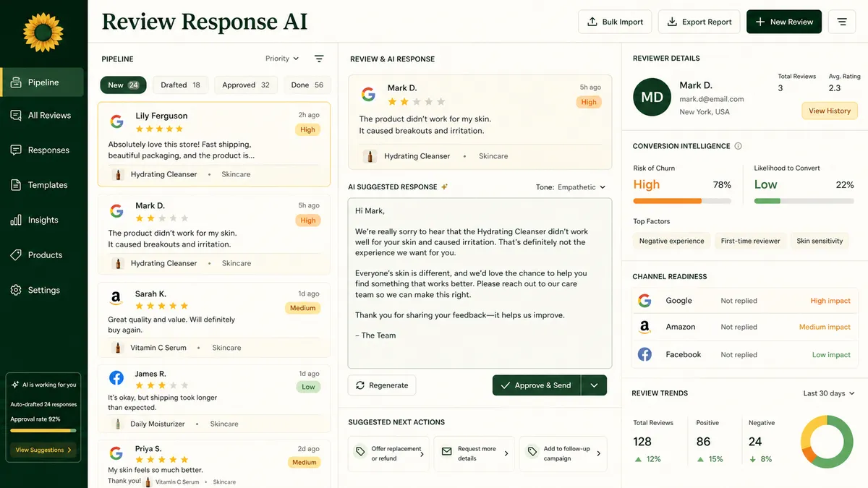Click Daily Moisturizer product icon on James R. card

coord(118,424)
